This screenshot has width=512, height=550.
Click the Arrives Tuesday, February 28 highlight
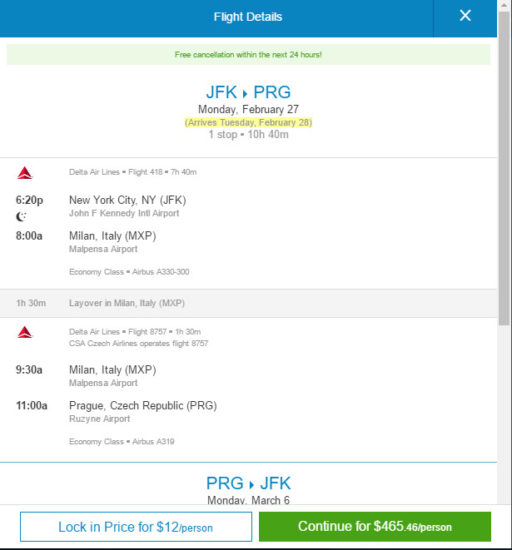click(x=248, y=122)
